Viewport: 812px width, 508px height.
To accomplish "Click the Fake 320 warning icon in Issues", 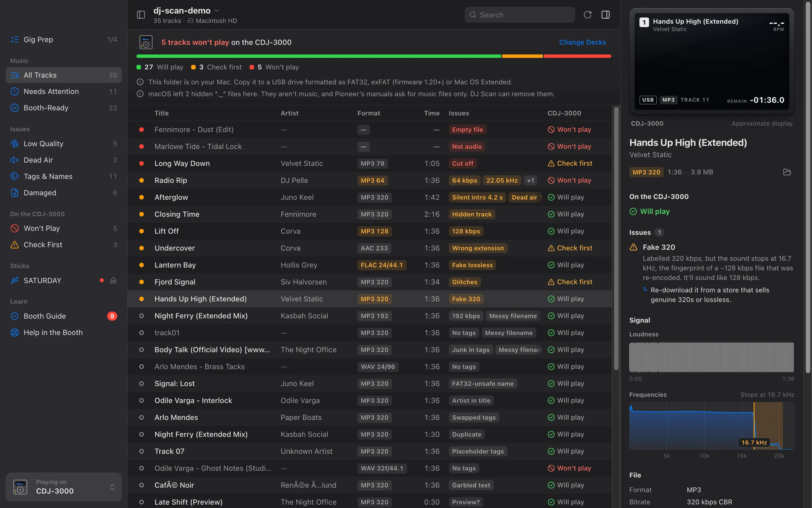I will 634,247.
